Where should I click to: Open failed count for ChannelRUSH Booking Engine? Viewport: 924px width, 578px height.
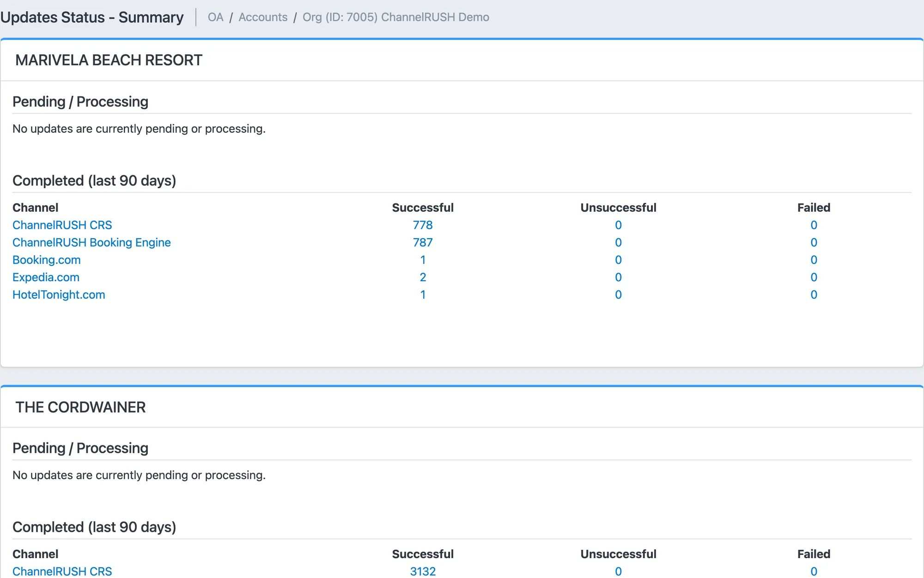tap(814, 243)
